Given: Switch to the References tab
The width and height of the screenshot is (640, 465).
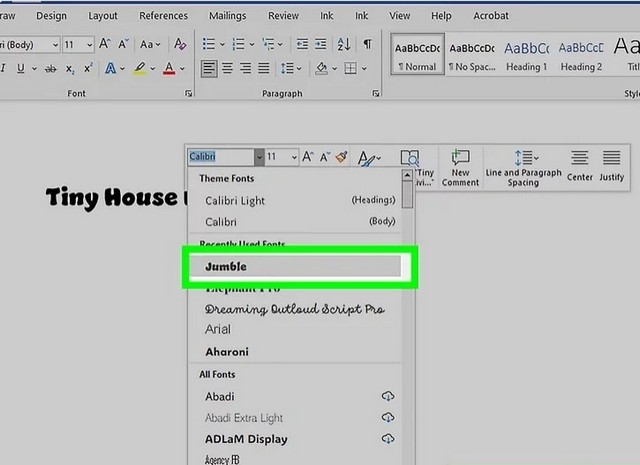Looking at the screenshot, I should [163, 16].
